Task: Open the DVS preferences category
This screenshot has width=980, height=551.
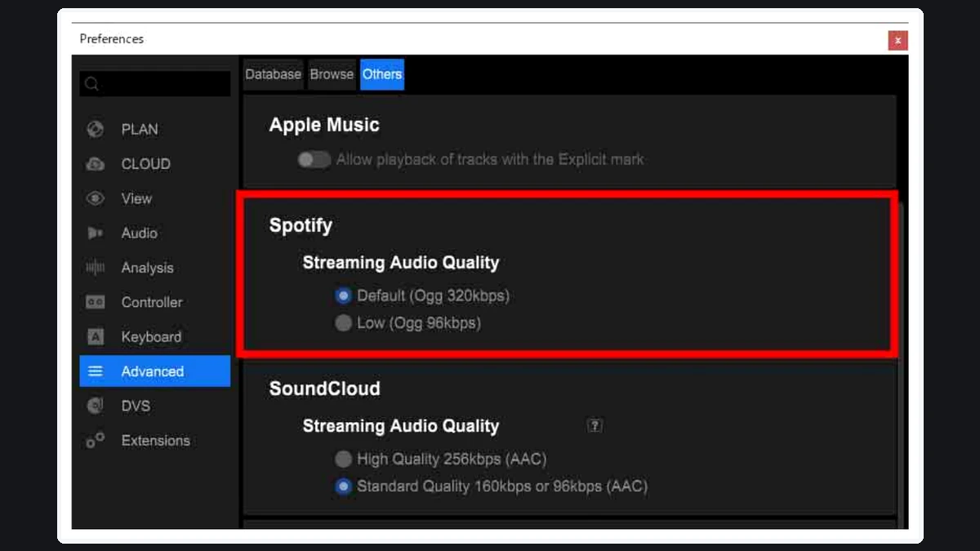Action: (155, 406)
